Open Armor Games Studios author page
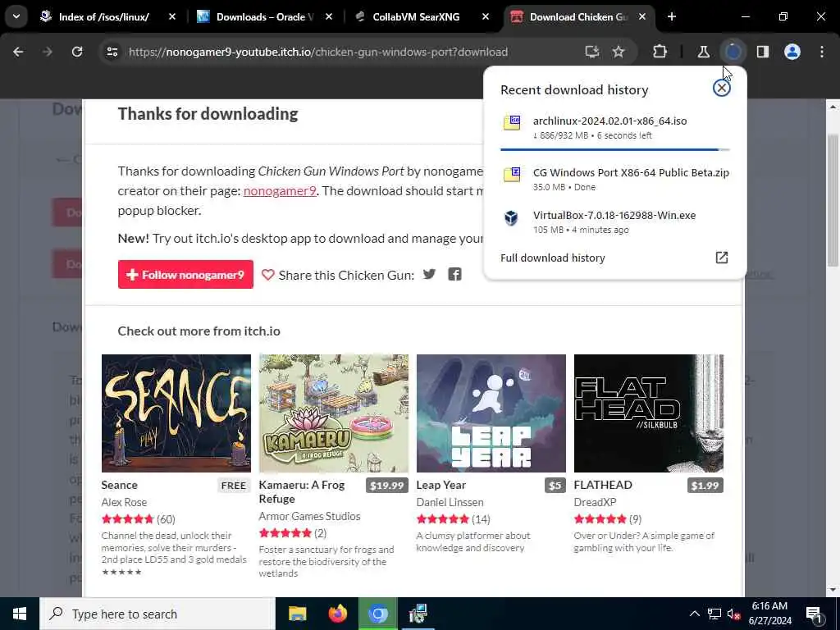840x630 pixels. point(309,516)
